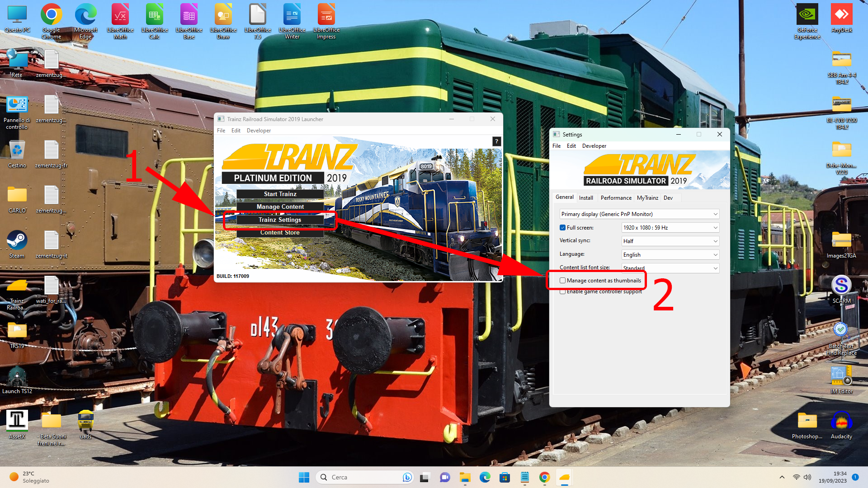Enable Manage content as thumbnails checkbox
The image size is (868, 488).
pyautogui.click(x=563, y=281)
